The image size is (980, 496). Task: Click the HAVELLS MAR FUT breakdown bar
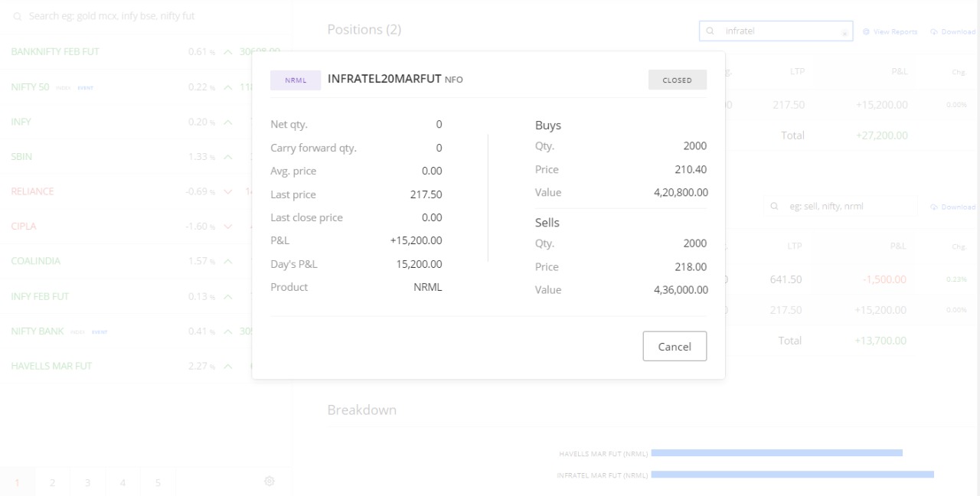776,453
